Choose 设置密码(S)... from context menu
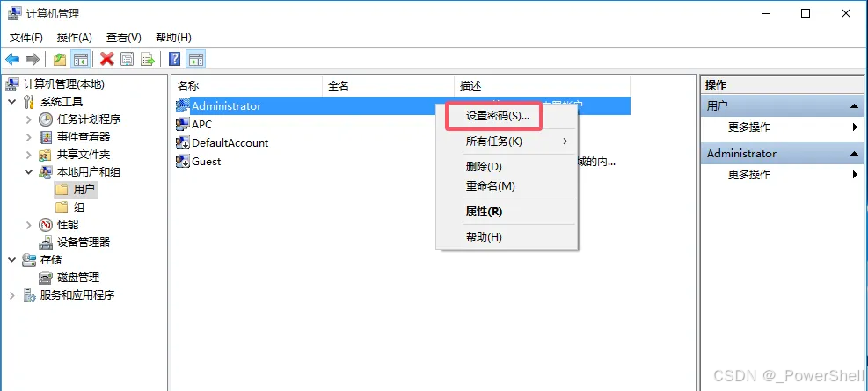This screenshot has height=391, width=868. click(x=507, y=116)
